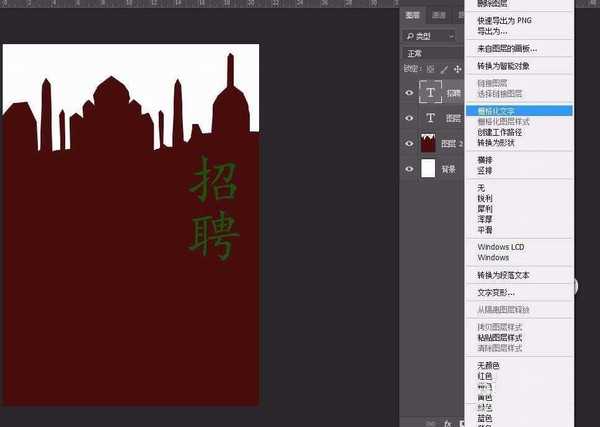Select the 图层 2 skyline layer thumbnail
Viewport: 600px width, 427px height.
(x=429, y=143)
